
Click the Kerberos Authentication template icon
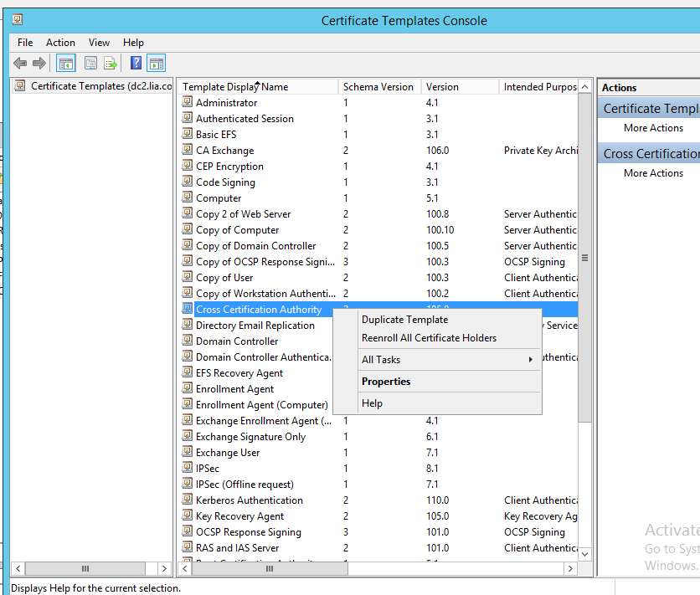[x=188, y=500]
